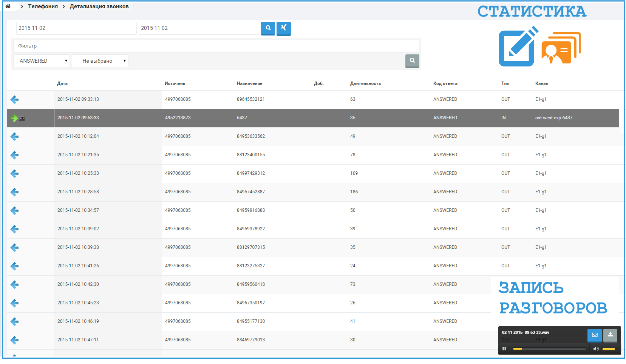Open the 'Не выбрано' dropdown
The width and height of the screenshot is (626, 364).
(100, 61)
